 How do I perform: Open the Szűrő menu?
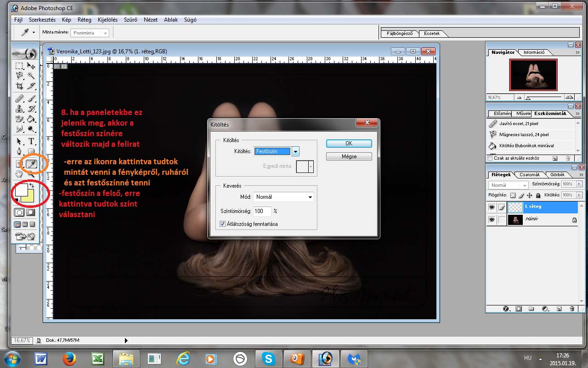(130, 20)
